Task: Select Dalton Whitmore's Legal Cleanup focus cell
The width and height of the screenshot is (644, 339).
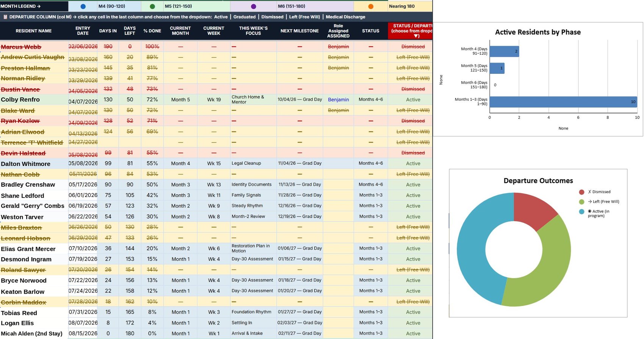Action: [253, 163]
